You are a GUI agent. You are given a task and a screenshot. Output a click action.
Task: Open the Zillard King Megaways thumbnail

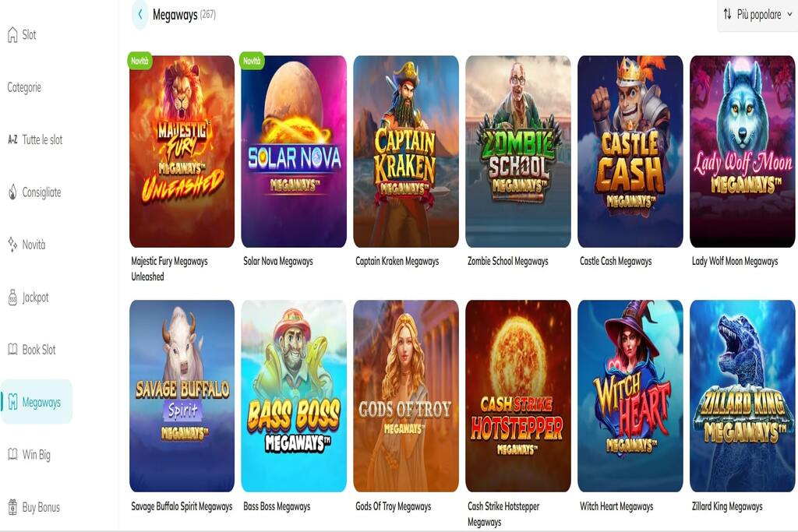point(742,396)
